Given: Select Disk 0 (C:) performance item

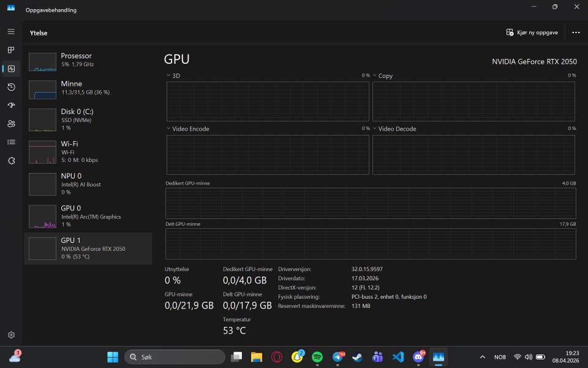Looking at the screenshot, I should [x=88, y=120].
